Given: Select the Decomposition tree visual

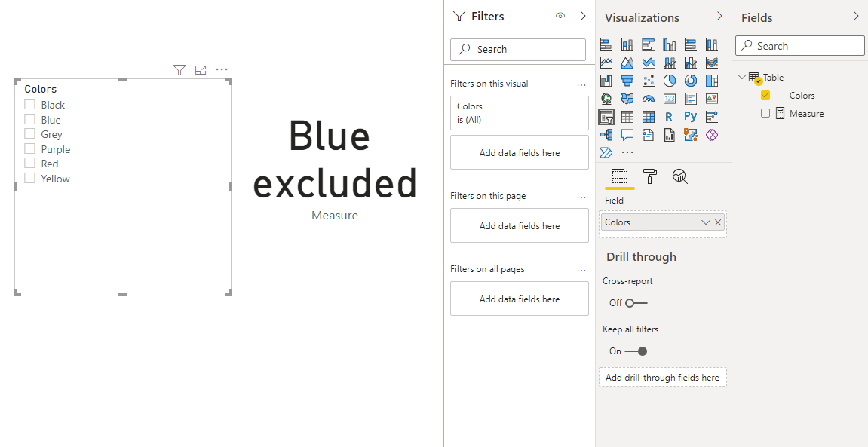Looking at the screenshot, I should [x=606, y=134].
